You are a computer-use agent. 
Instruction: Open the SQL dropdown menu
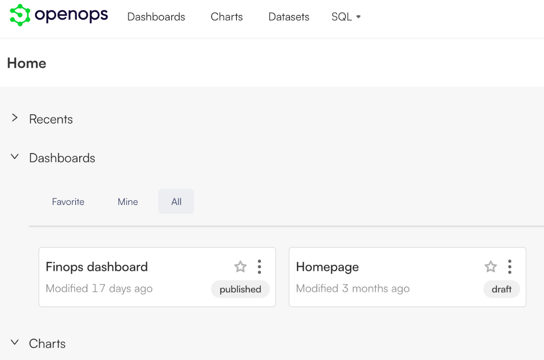346,17
